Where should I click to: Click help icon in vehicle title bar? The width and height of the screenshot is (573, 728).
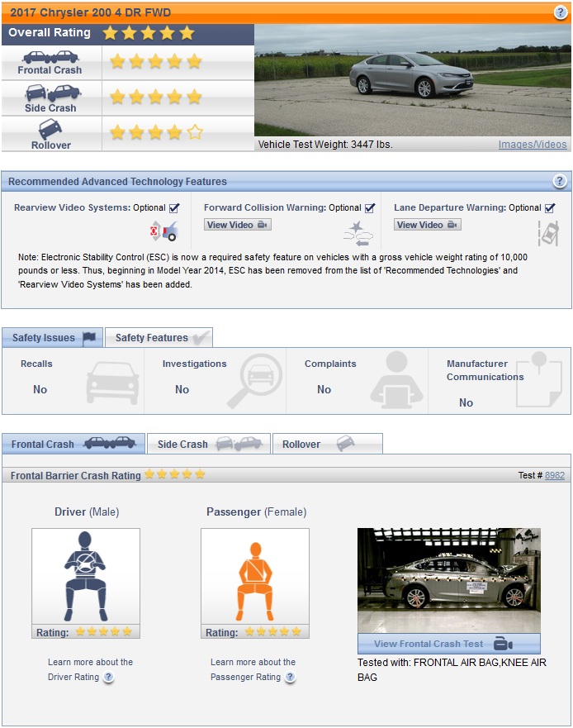click(x=560, y=12)
